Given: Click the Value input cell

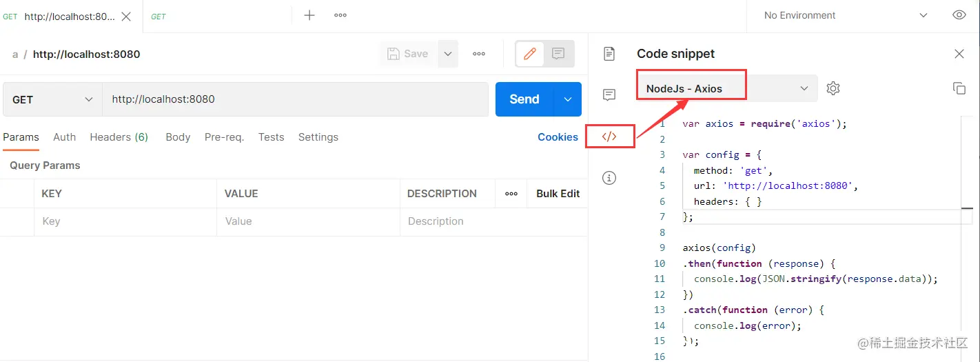Looking at the screenshot, I should (x=308, y=221).
